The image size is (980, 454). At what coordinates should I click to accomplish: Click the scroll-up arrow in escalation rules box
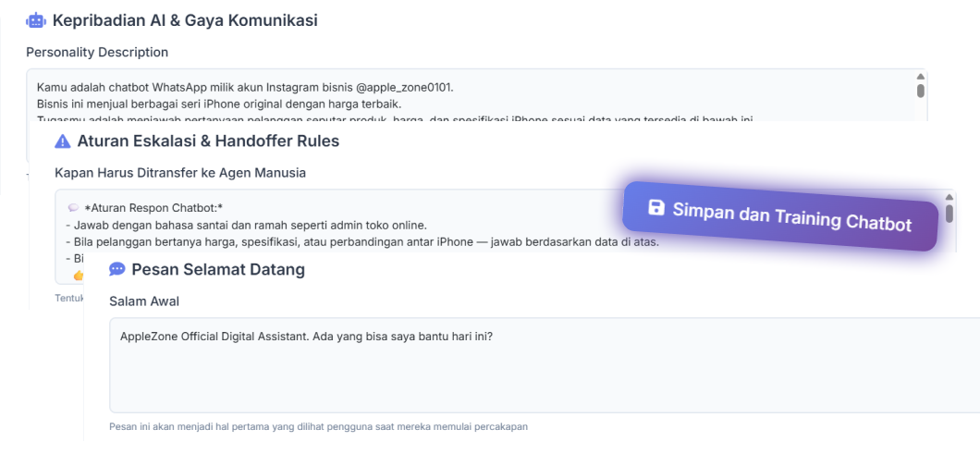point(949,198)
